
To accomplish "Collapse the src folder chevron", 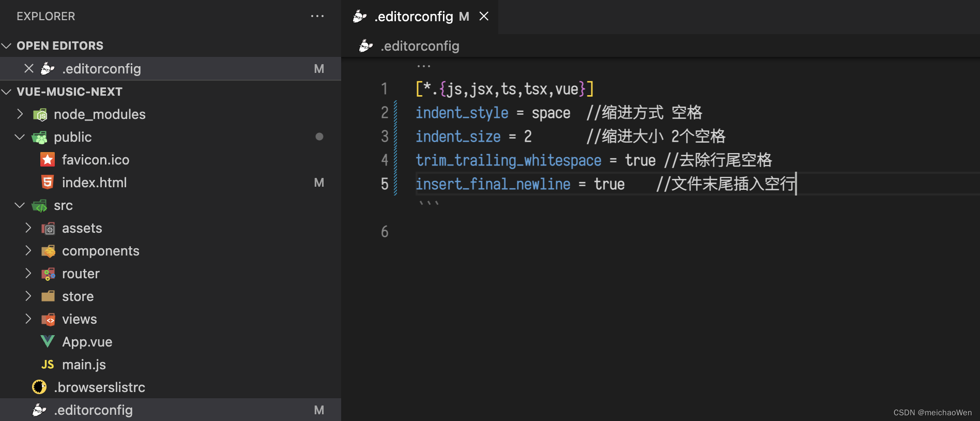I will pyautogui.click(x=20, y=205).
